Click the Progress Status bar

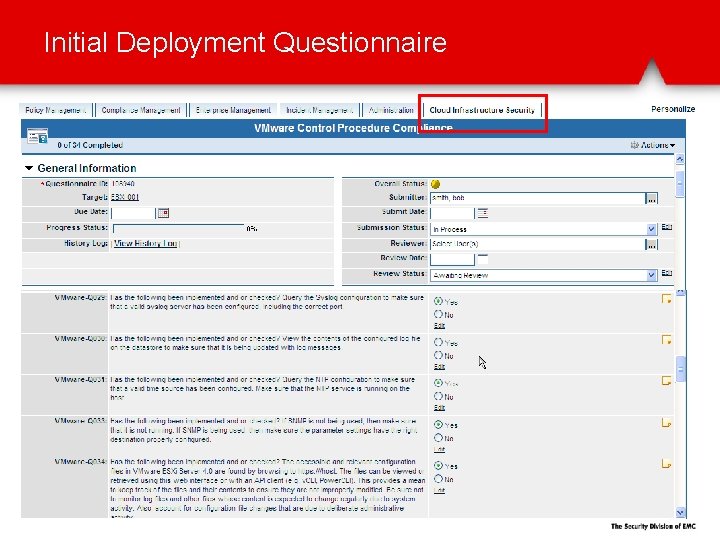pyautogui.click(x=179, y=228)
